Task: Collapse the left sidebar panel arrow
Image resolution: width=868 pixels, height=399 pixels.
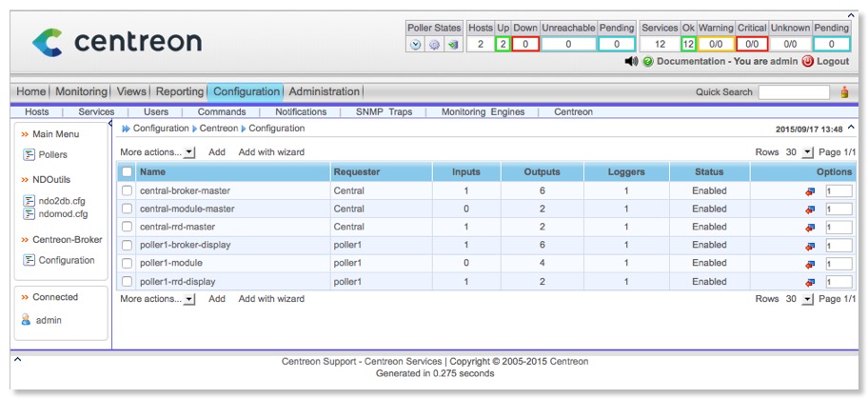Action: [110, 123]
